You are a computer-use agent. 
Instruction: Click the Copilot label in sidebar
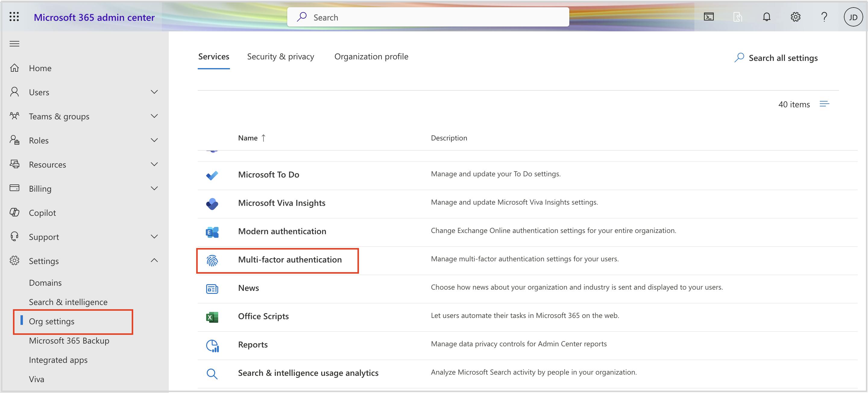click(42, 213)
